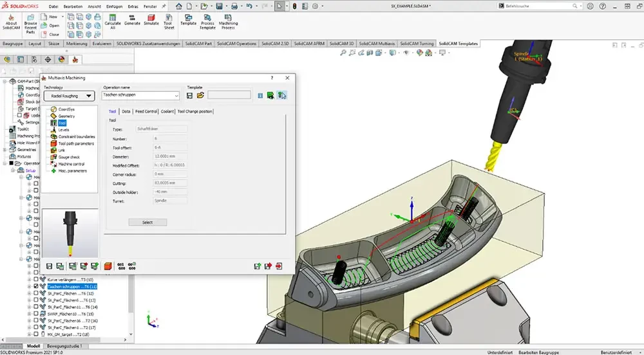This screenshot has height=355, width=644.
Task: Click the Undo icon in the top toolbar
Action: 249,6
